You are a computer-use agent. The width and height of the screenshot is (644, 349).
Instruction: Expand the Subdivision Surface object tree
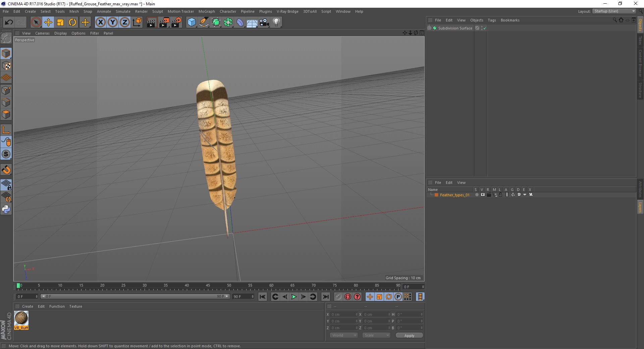(429, 28)
